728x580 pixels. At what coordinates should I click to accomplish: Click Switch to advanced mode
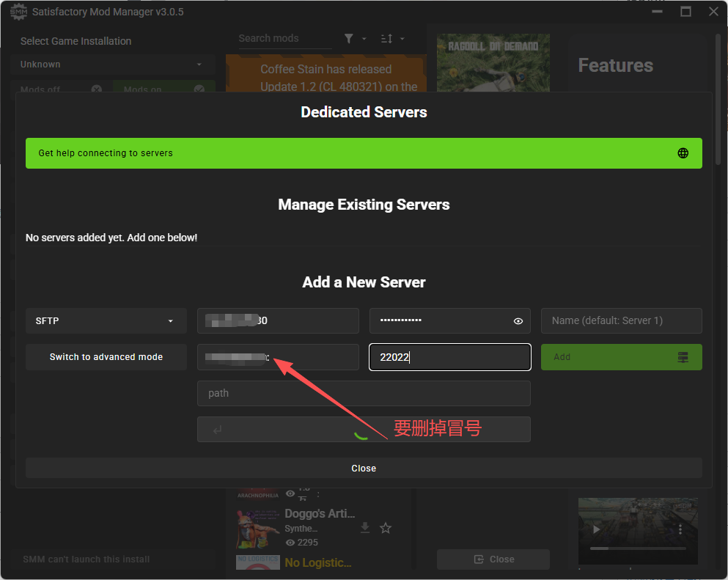[106, 357]
